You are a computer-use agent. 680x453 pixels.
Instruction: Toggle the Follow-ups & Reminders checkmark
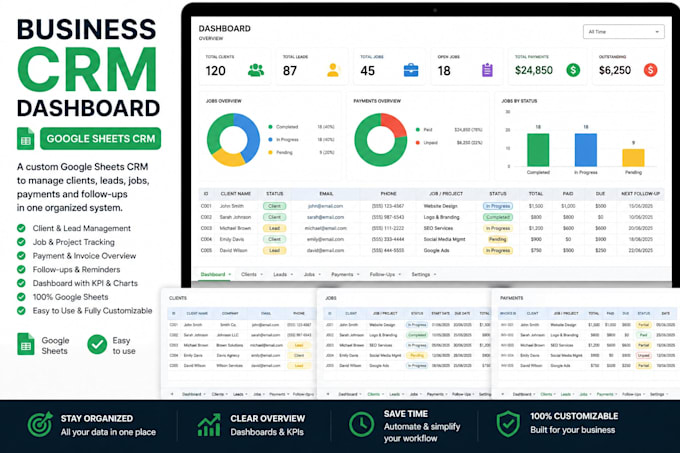coord(21,269)
